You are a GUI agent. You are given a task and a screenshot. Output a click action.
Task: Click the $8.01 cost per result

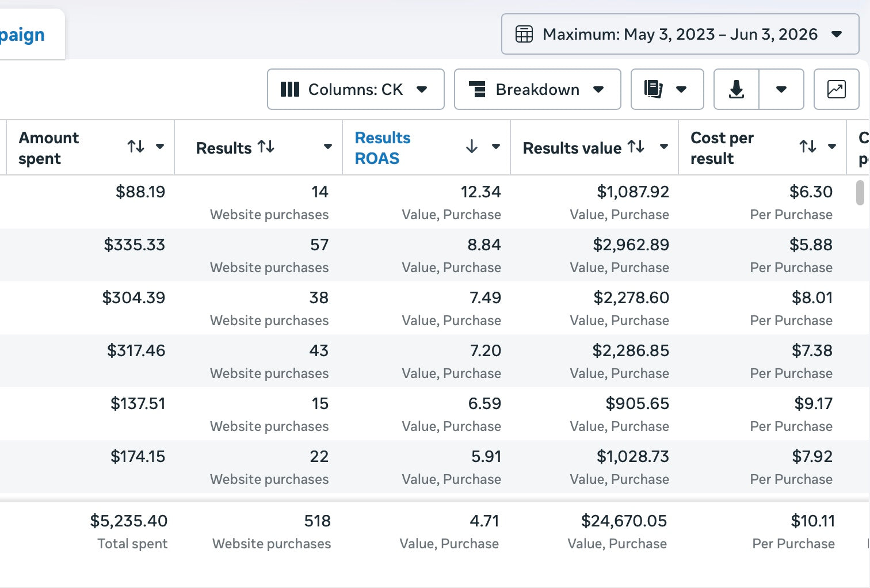[812, 297]
